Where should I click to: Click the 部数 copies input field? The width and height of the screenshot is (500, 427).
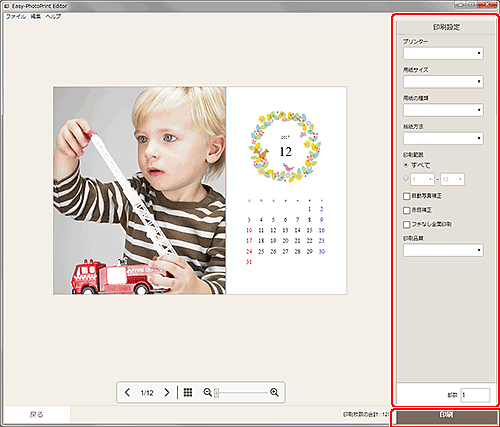click(x=475, y=395)
